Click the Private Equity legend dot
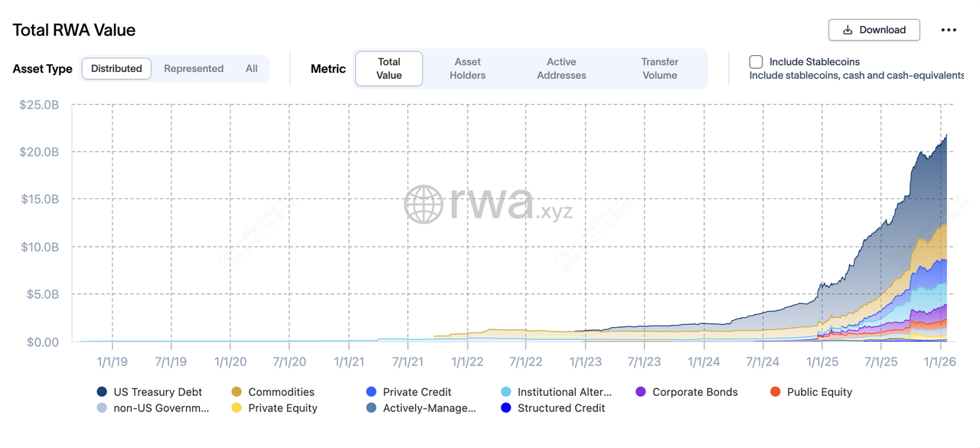 click(x=237, y=408)
